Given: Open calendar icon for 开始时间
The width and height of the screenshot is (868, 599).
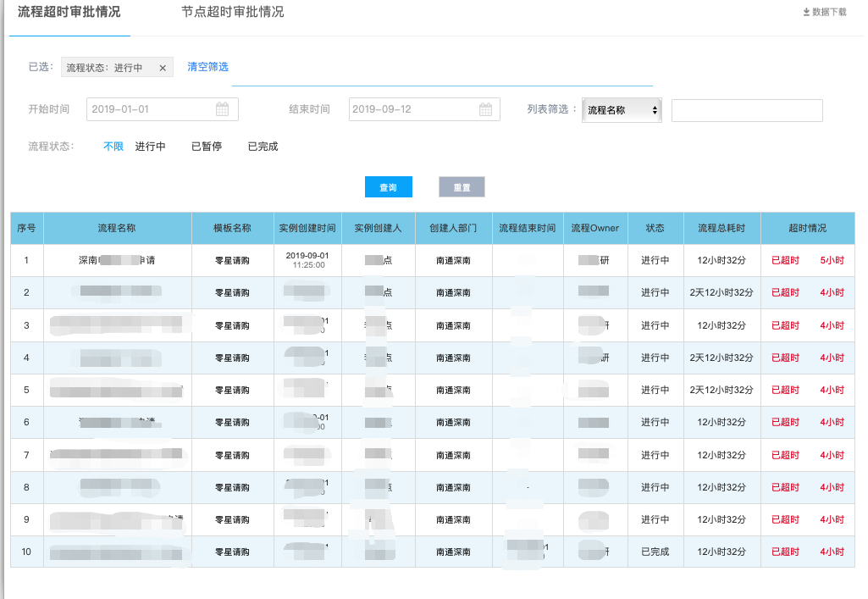Looking at the screenshot, I should coord(222,109).
